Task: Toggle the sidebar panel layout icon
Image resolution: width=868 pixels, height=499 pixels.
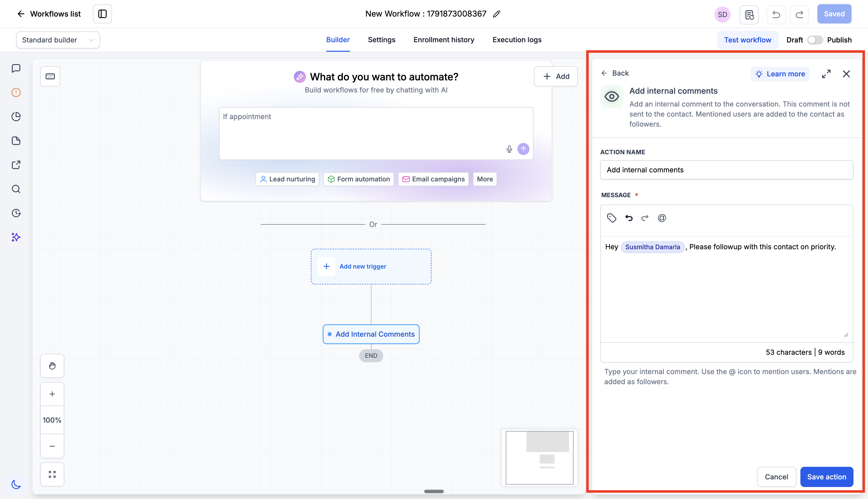Action: point(102,14)
